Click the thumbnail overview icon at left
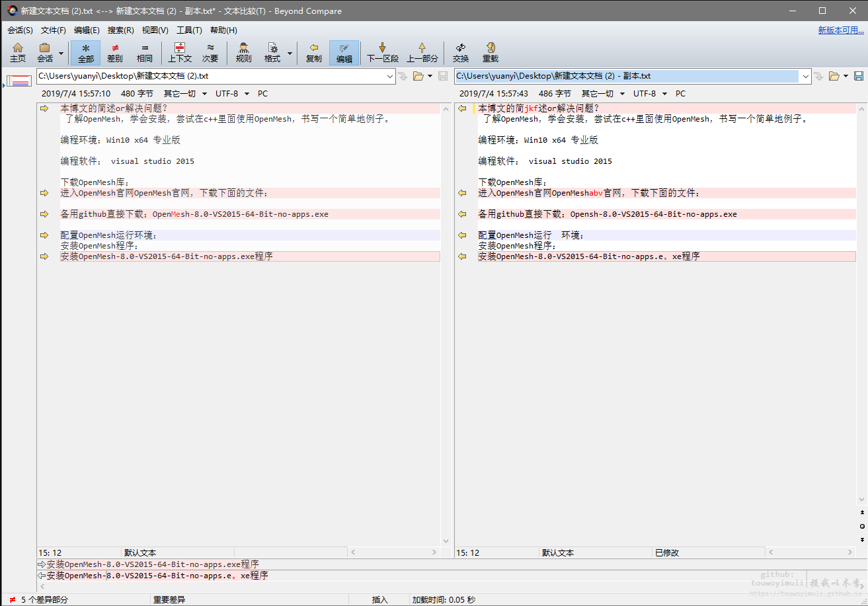This screenshot has height=606, width=868. 19,81
